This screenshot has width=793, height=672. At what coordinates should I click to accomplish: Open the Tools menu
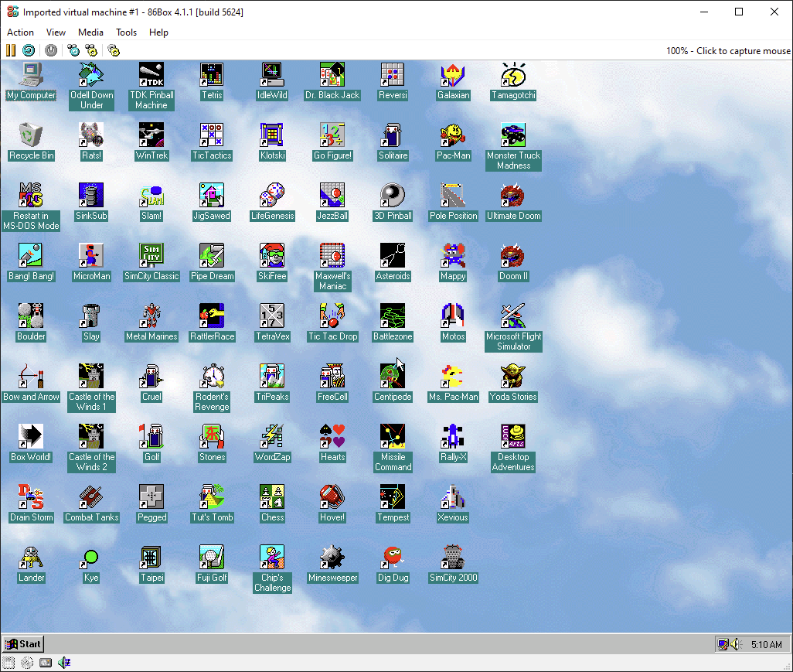[x=126, y=32]
